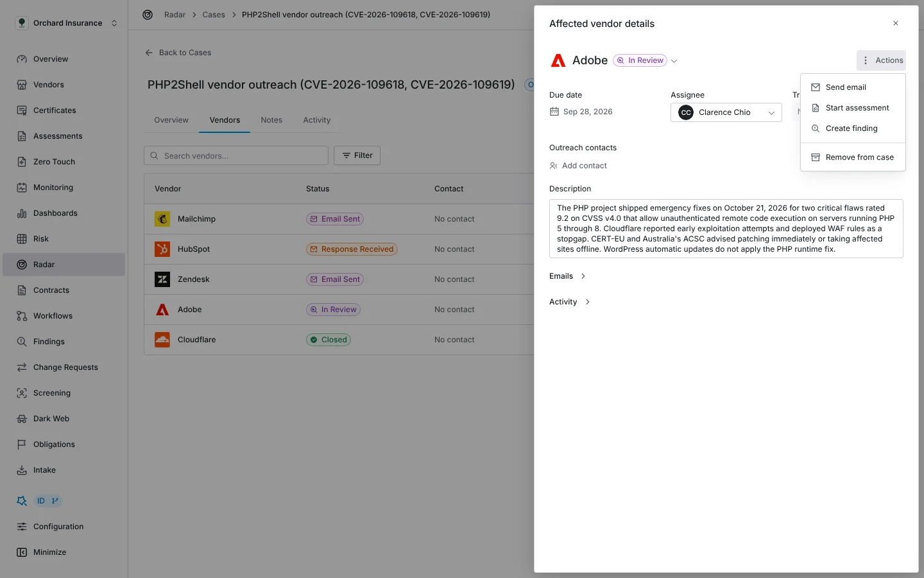Screen dimensions: 924x578
Task: Open the Configuration sliders icon
Action: tap(22, 527)
